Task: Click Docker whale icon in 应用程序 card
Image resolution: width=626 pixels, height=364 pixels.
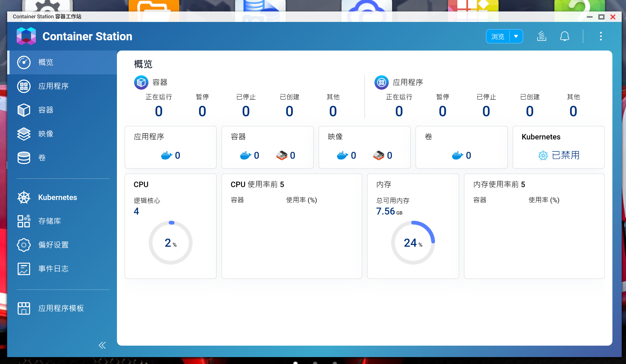Action: click(166, 155)
